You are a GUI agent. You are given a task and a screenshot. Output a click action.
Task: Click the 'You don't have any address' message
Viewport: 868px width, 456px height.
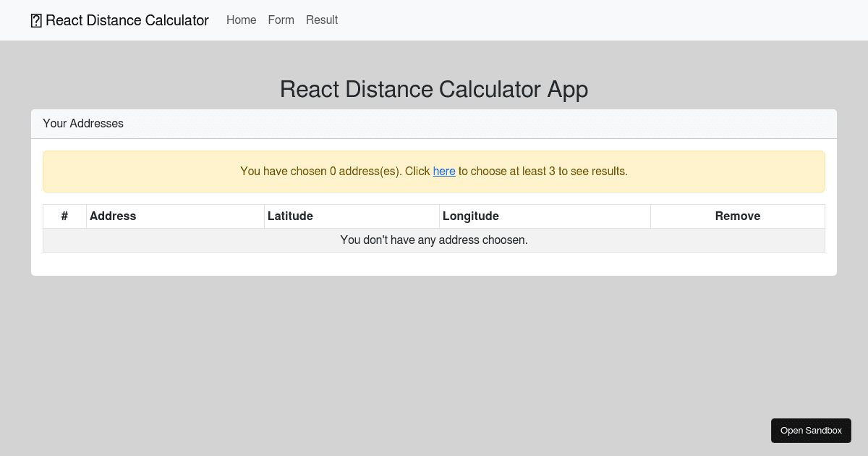click(x=434, y=240)
